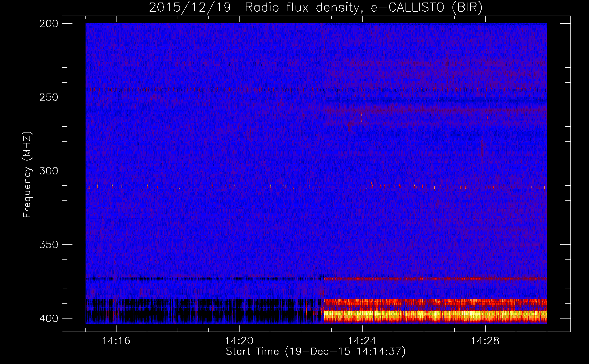This screenshot has height=364, width=589.
Task: Click the 350 frequency tick label
Action: (x=49, y=244)
